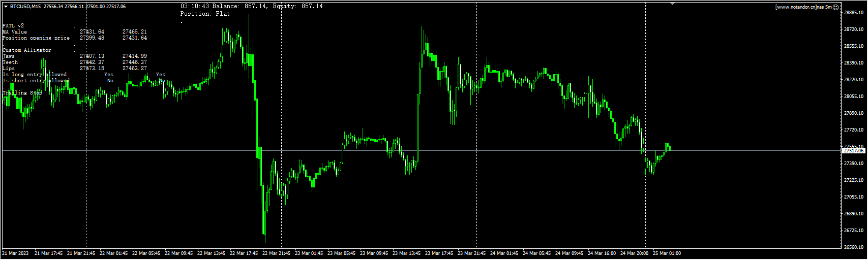Click the 21 Mar 2023 time axis label
The width and height of the screenshot is (868, 260).
click(15, 253)
